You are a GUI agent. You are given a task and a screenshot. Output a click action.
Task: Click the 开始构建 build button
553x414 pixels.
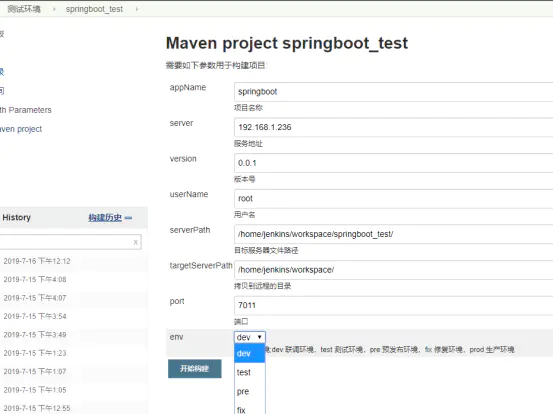[x=195, y=369]
